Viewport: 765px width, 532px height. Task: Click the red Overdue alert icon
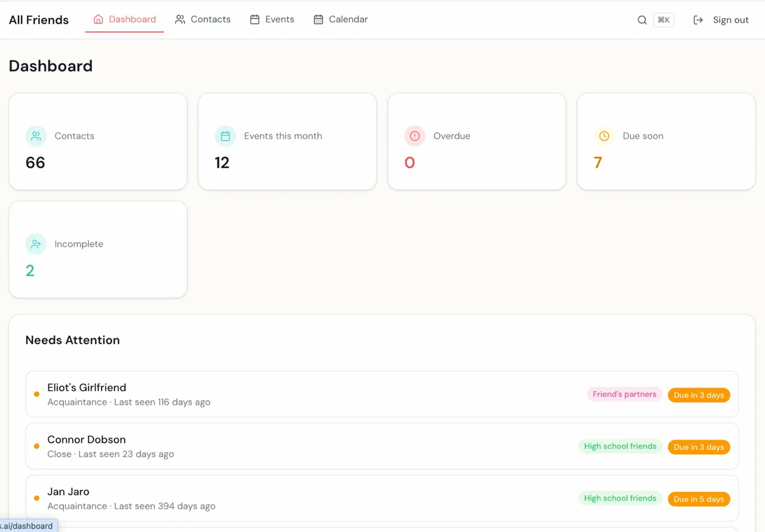[414, 135]
